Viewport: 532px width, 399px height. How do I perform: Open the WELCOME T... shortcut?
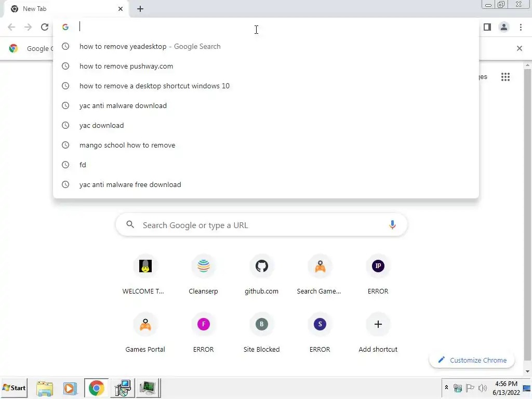145,275
